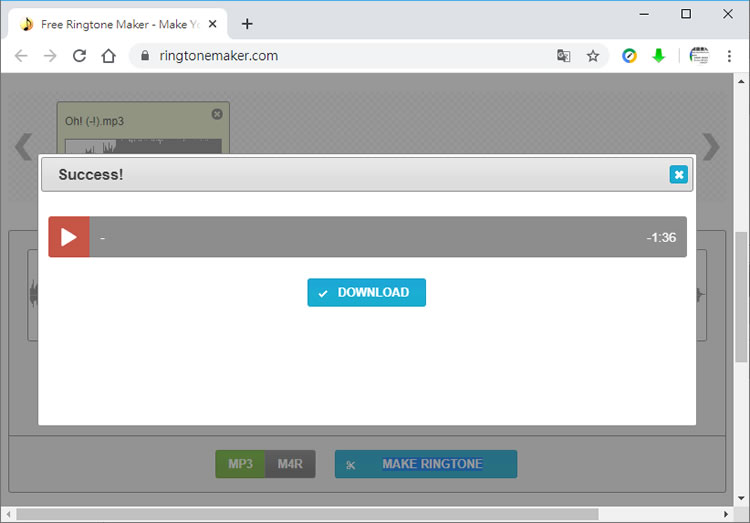Select MP3 output format
The image size is (750, 523).
pyautogui.click(x=240, y=464)
